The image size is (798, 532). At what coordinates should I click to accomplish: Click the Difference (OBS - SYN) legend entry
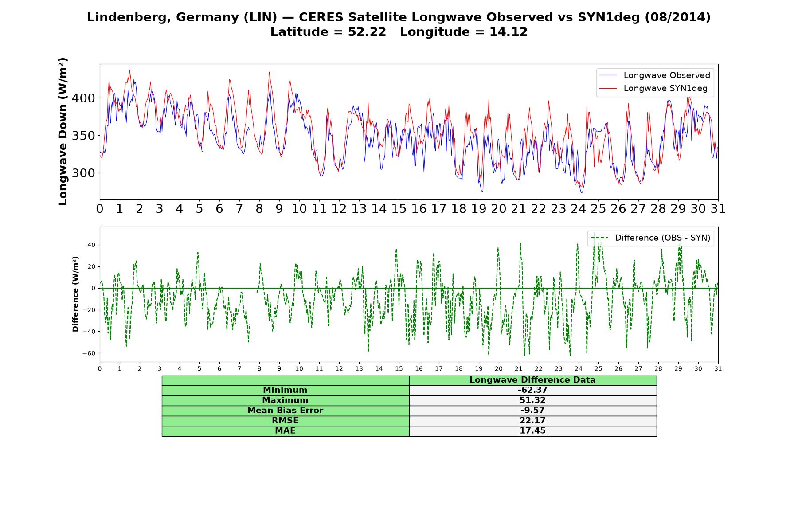pyautogui.click(x=651, y=238)
